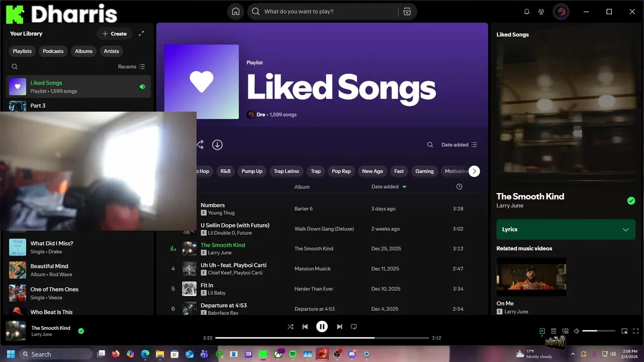Open the Barter 6 album link
This screenshot has height=362, width=644.
pyautogui.click(x=303, y=209)
